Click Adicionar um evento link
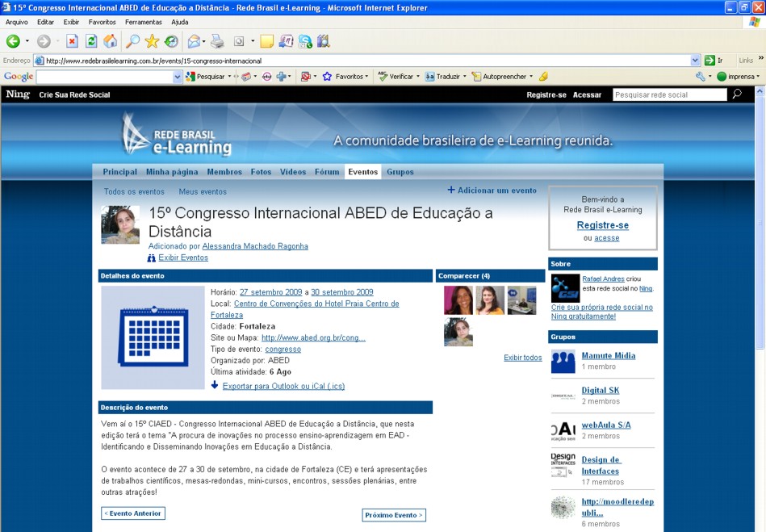This screenshot has height=532, width=766. click(x=492, y=191)
